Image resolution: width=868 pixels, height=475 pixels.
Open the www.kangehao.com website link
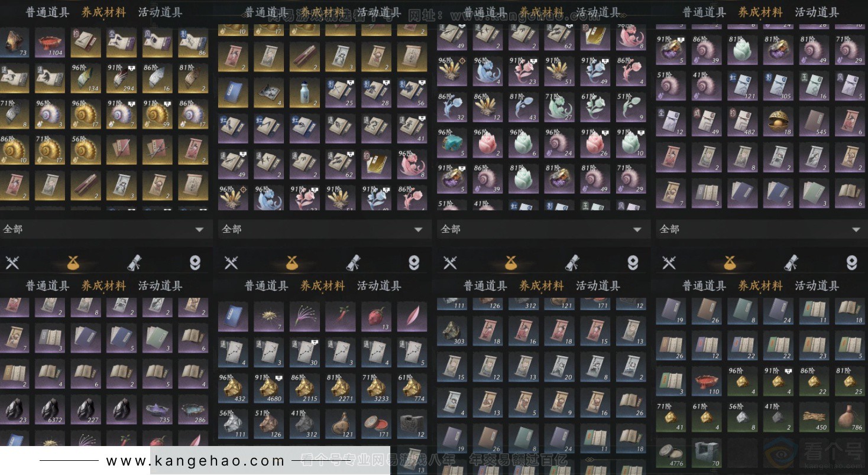pyautogui.click(x=195, y=461)
